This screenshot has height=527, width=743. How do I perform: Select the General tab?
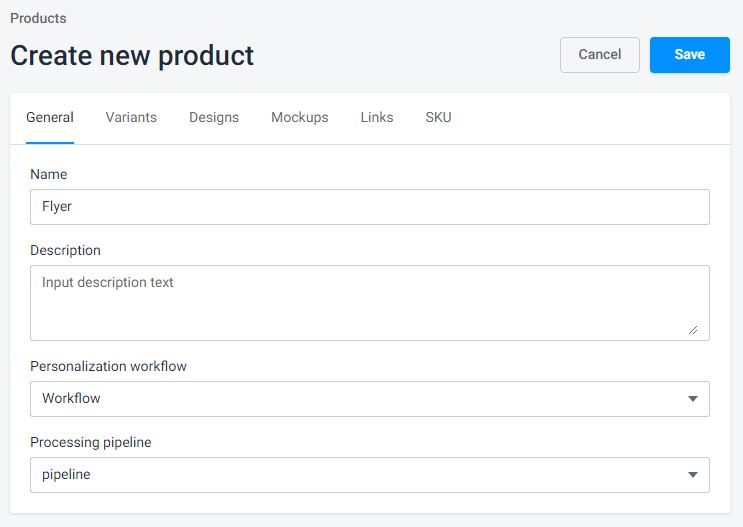[50, 117]
